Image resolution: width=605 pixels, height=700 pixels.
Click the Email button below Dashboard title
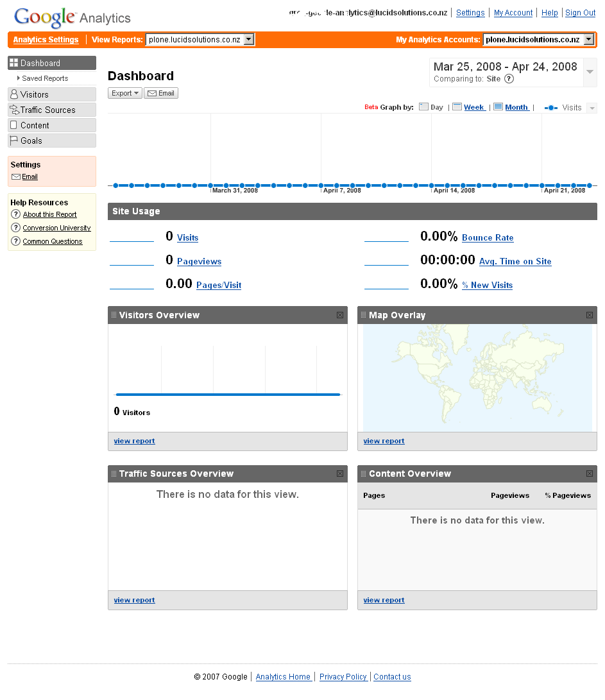[x=161, y=93]
